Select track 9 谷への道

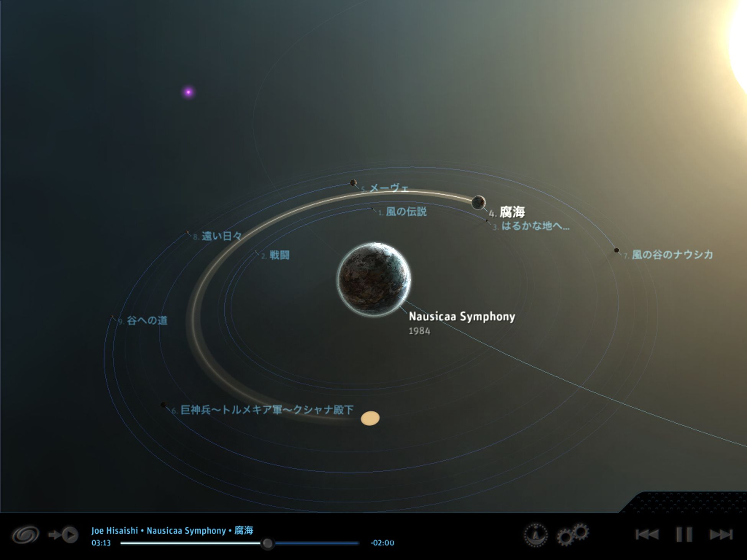pos(143,320)
